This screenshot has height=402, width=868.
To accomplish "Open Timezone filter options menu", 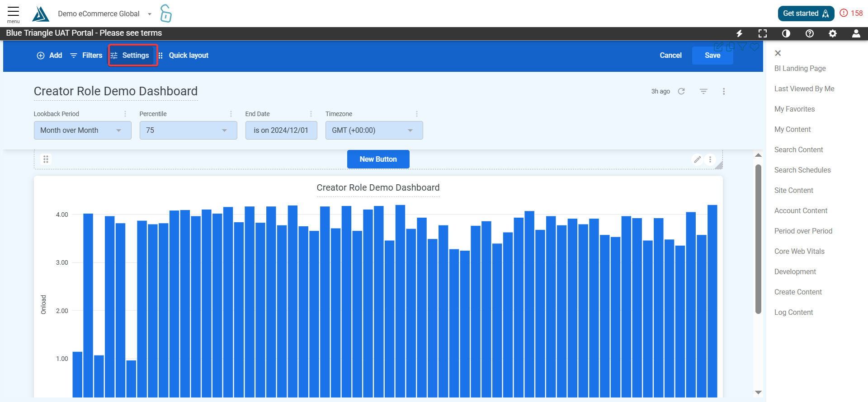I will [417, 114].
